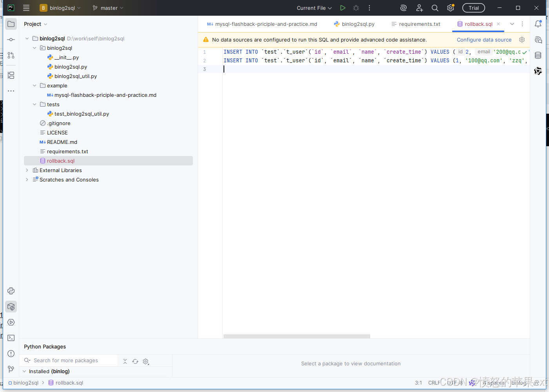Image resolution: width=549 pixels, height=392 pixels.
Task: Open __init__.py in project tree
Action: 63,57
